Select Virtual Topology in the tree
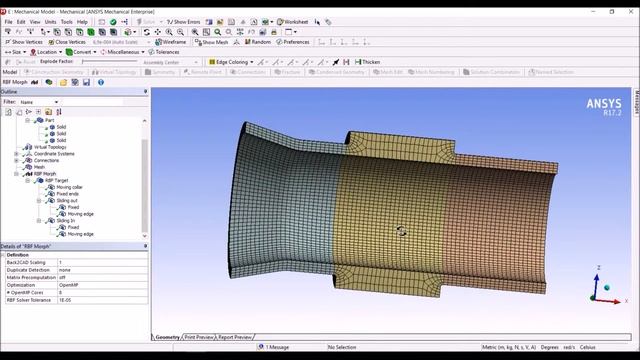The image size is (640, 360). click(x=50, y=147)
